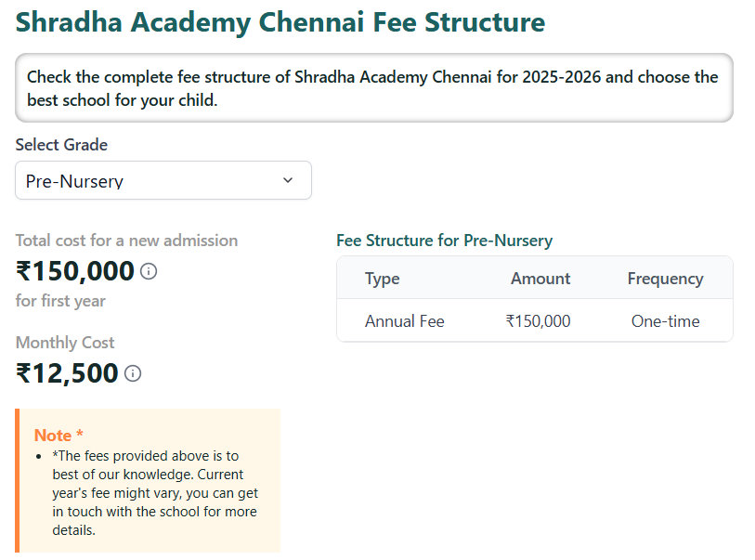Select the page heading Shradha Academy Chennai
Viewport: 755px width, 560px height.
(279, 21)
